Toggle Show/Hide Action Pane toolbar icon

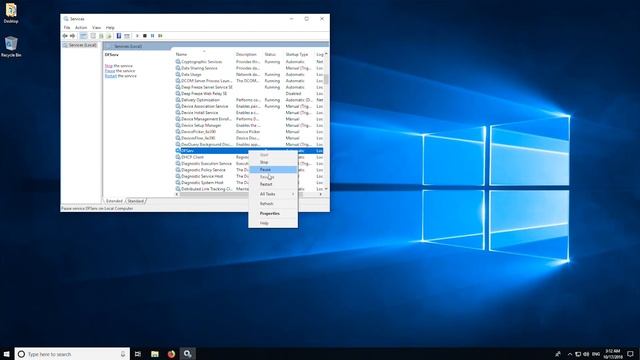point(127,36)
